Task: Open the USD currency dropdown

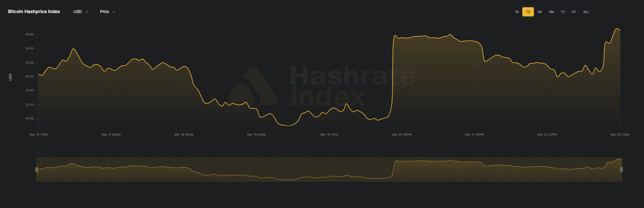Action: tap(81, 12)
